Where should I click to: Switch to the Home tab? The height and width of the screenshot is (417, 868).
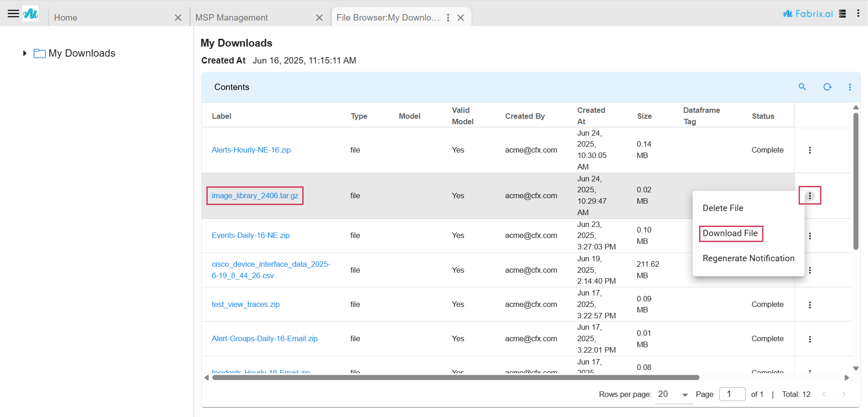click(x=66, y=17)
